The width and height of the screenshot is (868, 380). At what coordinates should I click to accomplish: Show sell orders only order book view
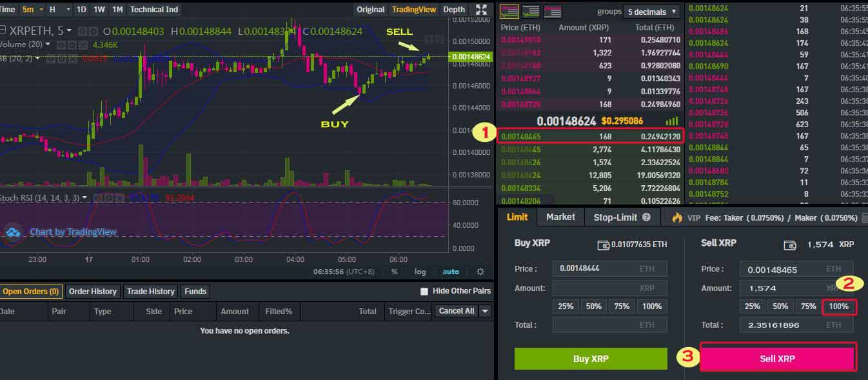pos(553,11)
